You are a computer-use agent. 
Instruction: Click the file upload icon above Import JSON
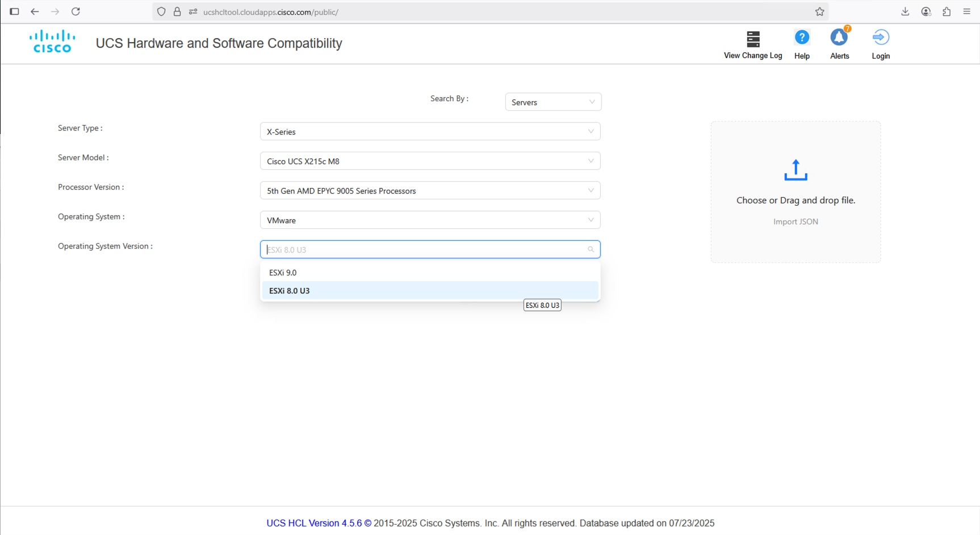click(795, 169)
